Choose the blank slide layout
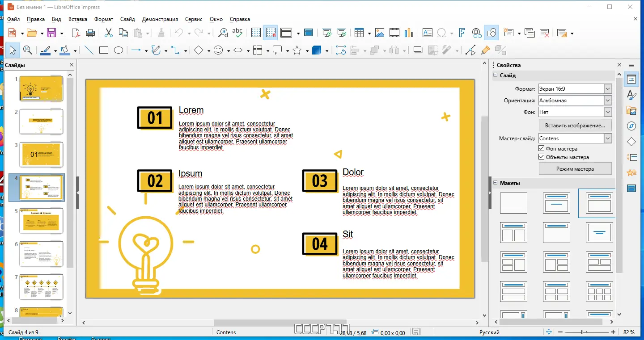Image resolution: width=644 pixels, height=340 pixels. tap(513, 203)
